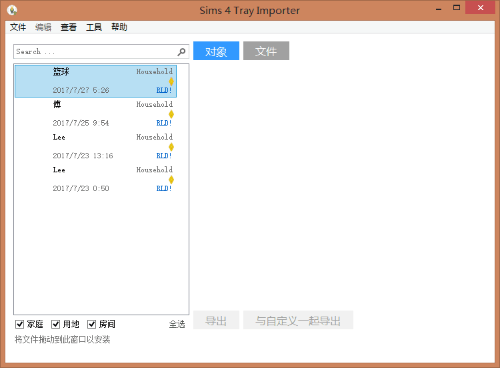Click the RLD! link in the 篮球 row
The height and width of the screenshot is (368, 500).
click(164, 90)
